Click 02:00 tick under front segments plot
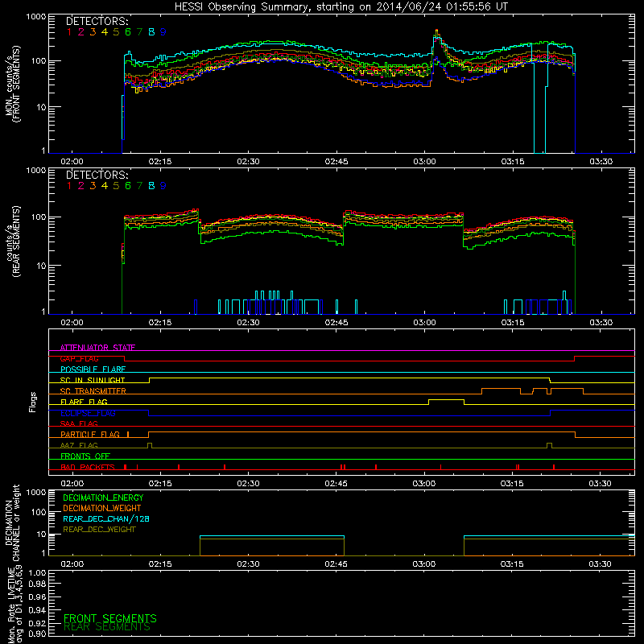This screenshot has width=644, height=644. (72, 162)
